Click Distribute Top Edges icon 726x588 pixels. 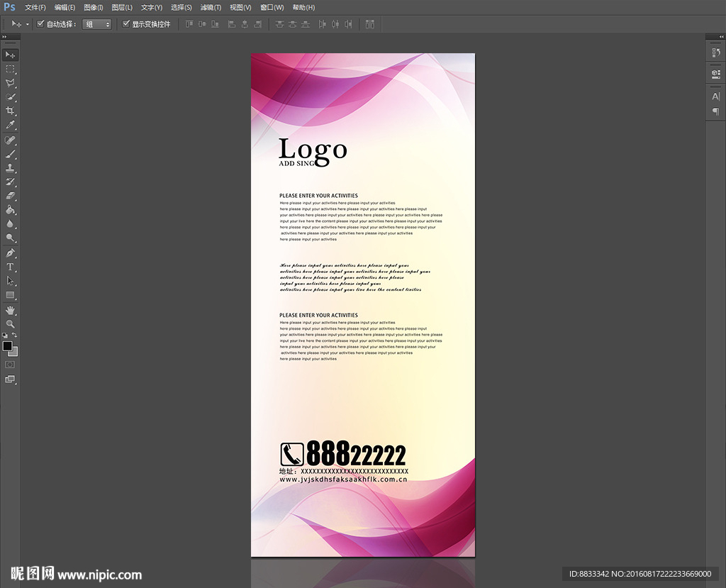pos(279,24)
